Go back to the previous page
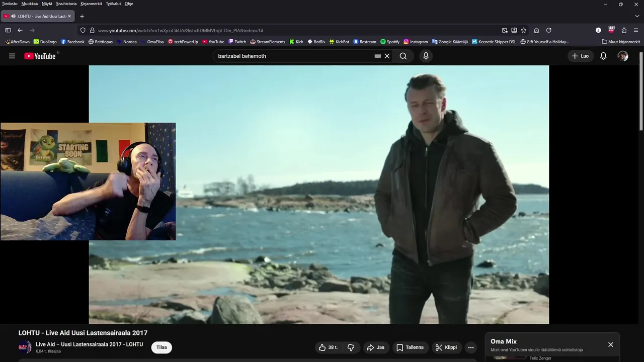644x362 pixels. click(20, 30)
